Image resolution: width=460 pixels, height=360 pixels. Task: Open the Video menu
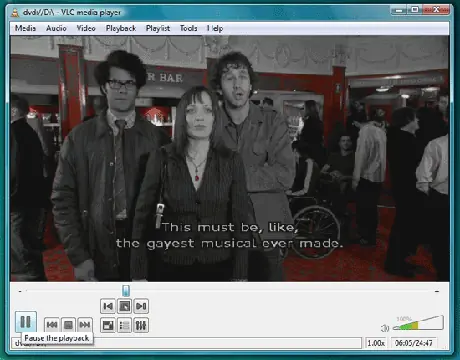[86, 28]
